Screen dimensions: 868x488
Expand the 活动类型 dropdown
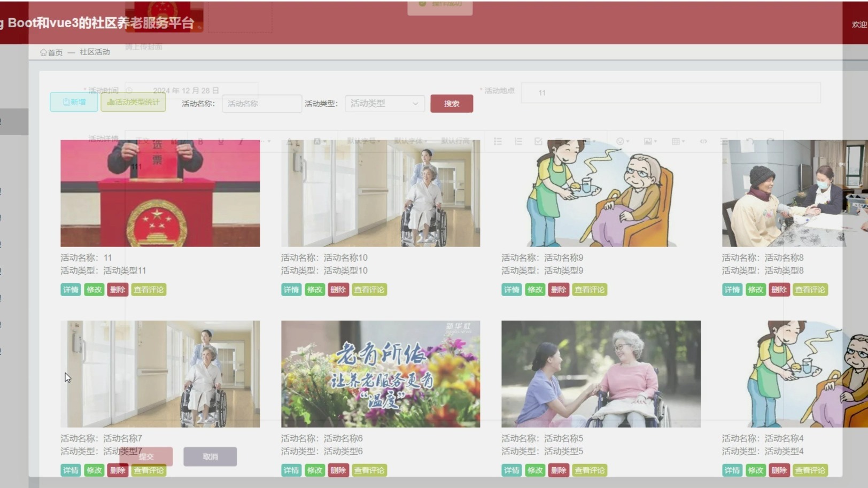(385, 104)
